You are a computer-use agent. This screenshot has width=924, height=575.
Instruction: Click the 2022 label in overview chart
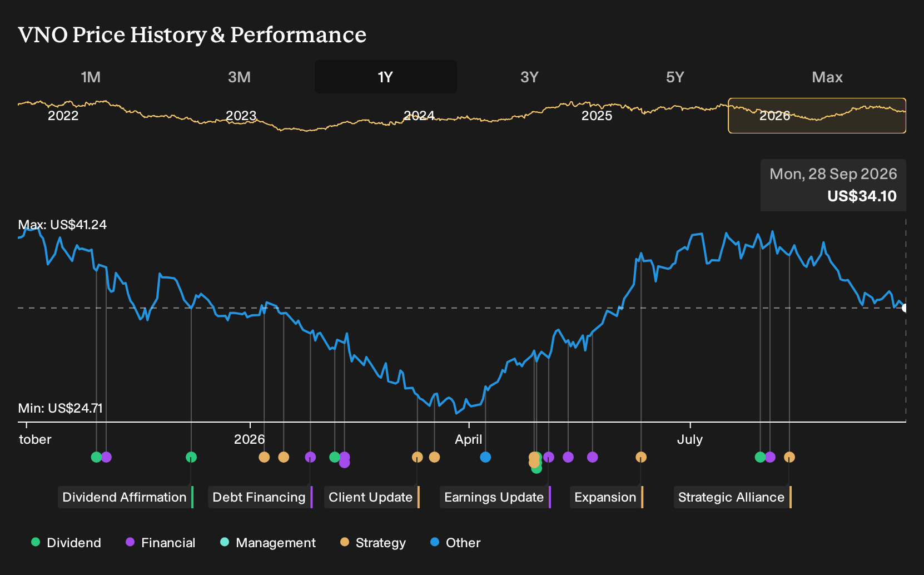coord(63,116)
